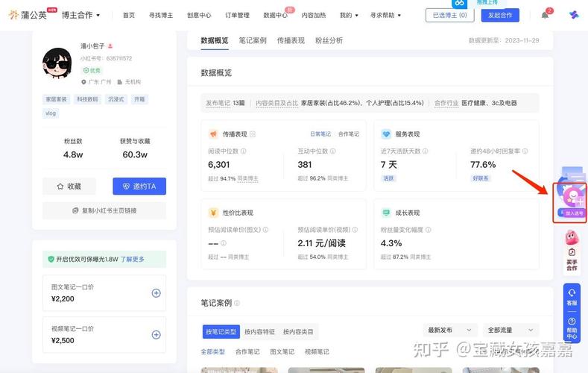Switch 传播表现 to 合作笔记
This screenshot has width=588, height=373.
348,134
